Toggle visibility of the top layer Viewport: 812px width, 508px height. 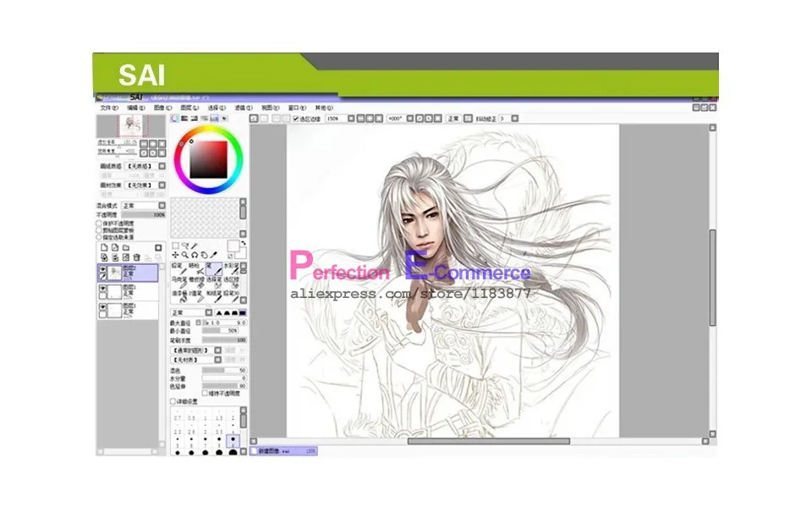(x=102, y=269)
